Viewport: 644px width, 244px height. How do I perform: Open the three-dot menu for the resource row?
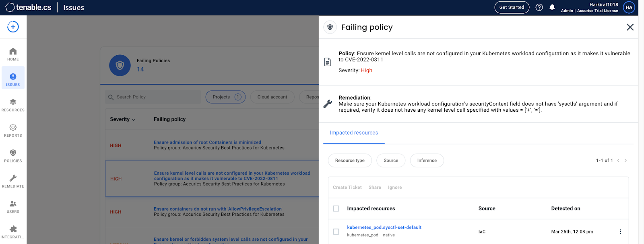point(620,231)
